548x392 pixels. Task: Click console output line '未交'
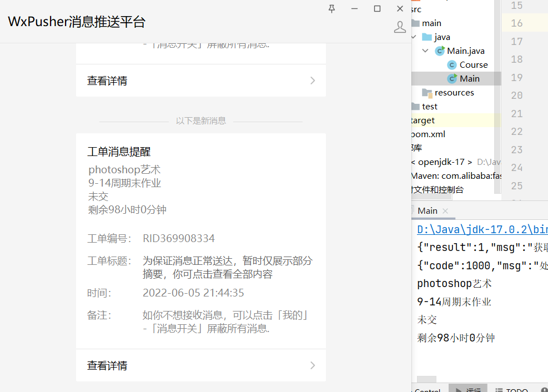tap(427, 320)
